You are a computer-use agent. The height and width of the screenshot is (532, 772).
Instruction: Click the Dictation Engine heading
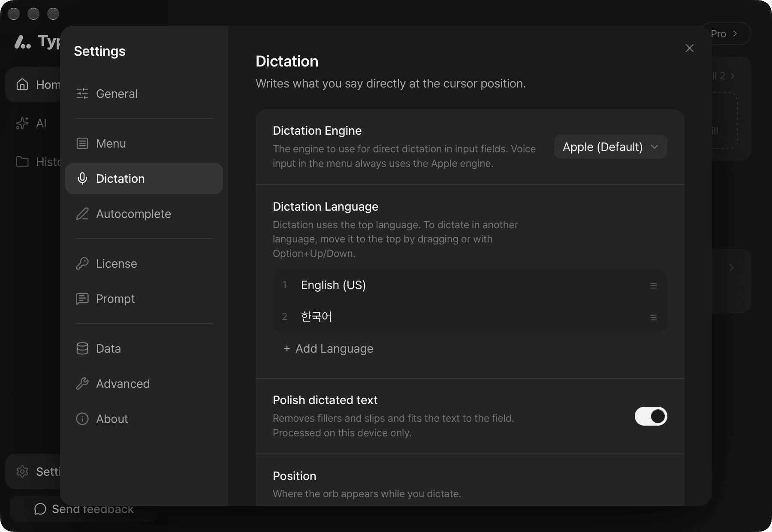317,130
